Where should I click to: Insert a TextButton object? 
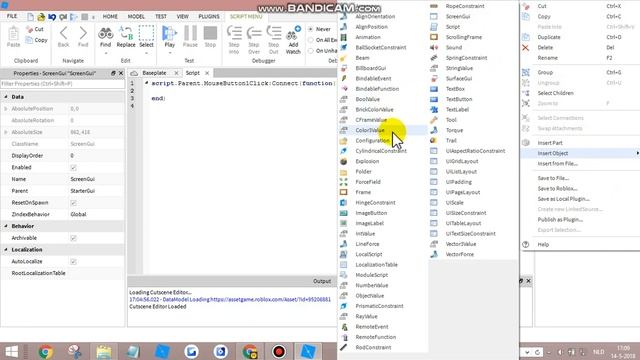click(459, 99)
